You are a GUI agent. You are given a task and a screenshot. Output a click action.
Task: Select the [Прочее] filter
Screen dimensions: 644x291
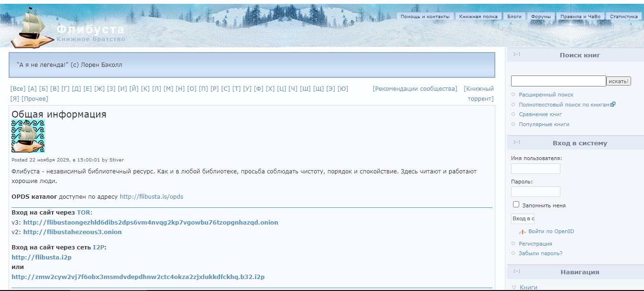35,99
